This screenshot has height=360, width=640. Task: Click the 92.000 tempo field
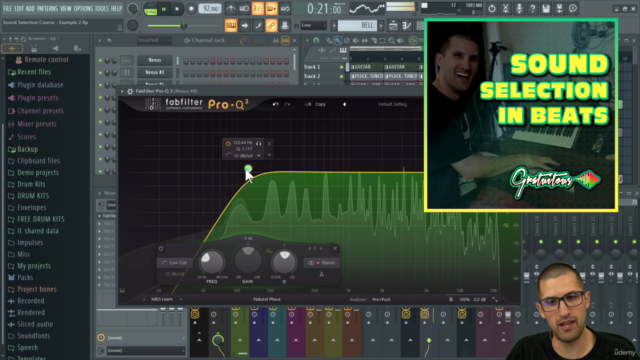pos(210,9)
